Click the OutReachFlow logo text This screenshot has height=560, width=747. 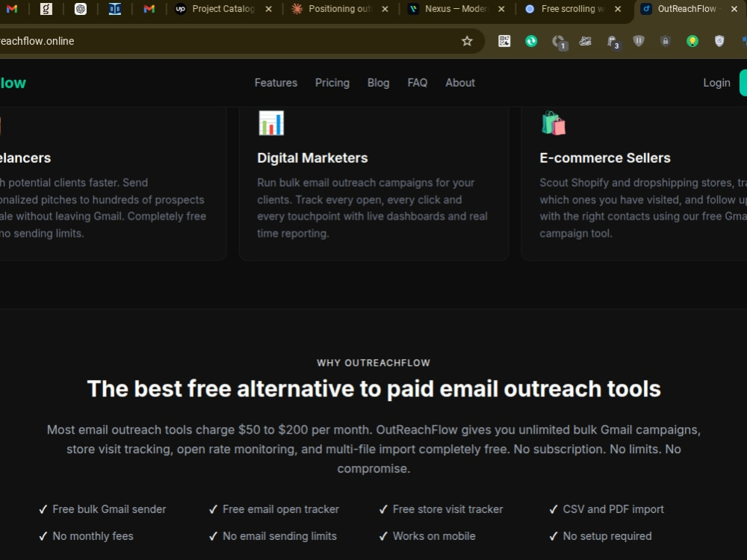(13, 83)
